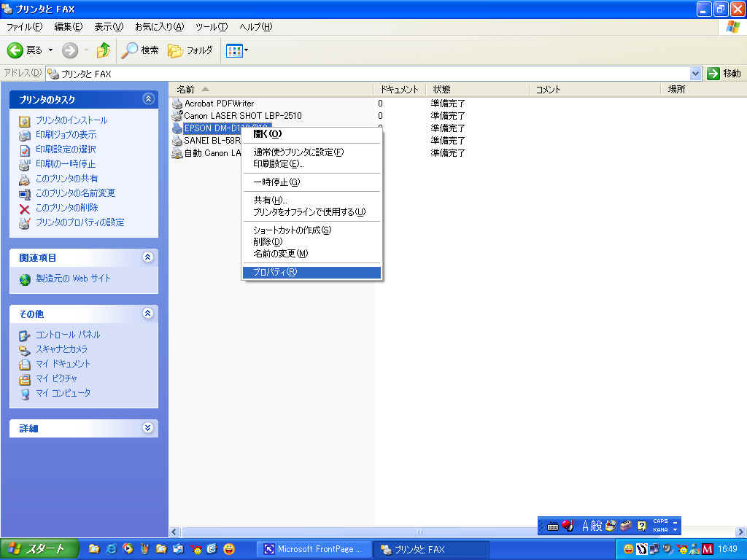Click the IME 般 conversion mode icon

[597, 526]
